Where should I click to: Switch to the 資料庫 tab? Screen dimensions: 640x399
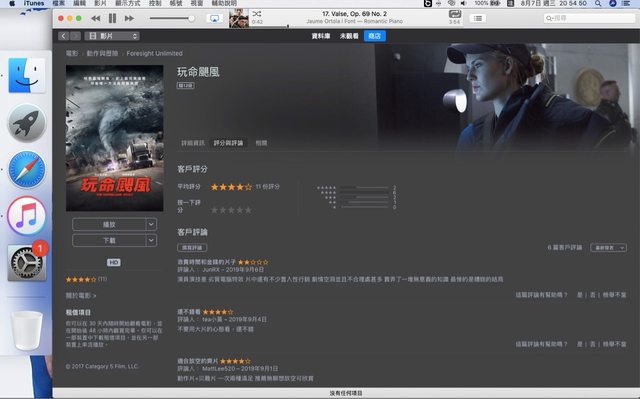pos(321,36)
